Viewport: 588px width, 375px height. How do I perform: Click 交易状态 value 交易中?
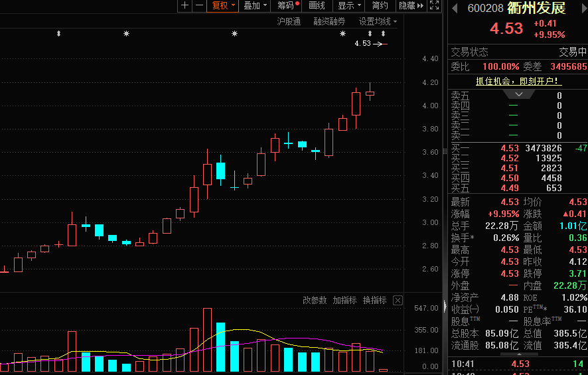click(x=573, y=52)
